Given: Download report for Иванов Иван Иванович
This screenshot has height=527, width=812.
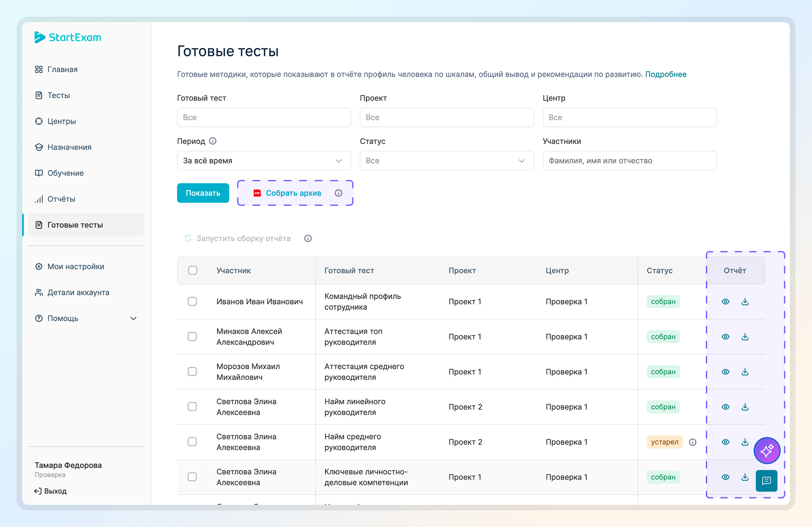Looking at the screenshot, I should [745, 302].
